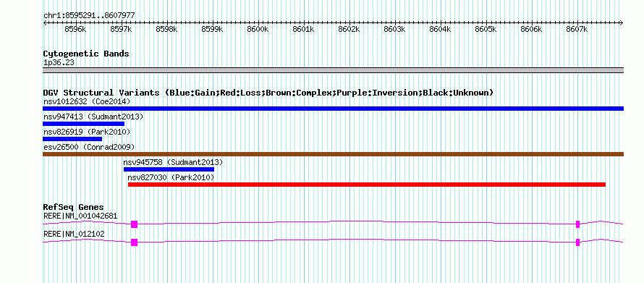Click right exon box of RERE|NM_012102
Screen dimensions: 644x283
[577, 242]
